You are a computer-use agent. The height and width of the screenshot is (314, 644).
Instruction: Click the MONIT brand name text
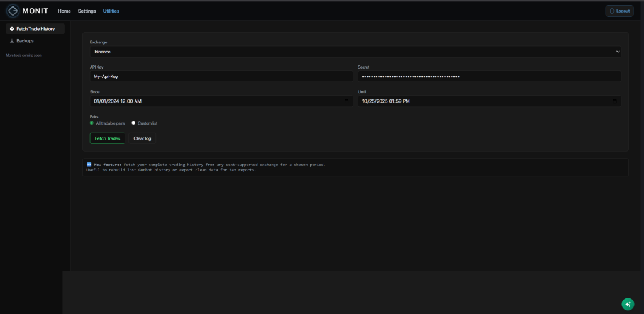pyautogui.click(x=35, y=11)
